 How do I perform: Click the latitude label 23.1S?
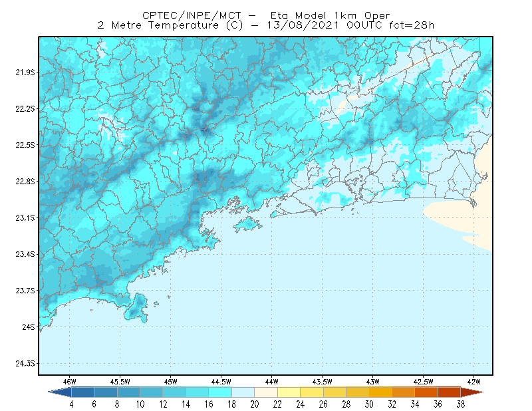click(x=25, y=217)
